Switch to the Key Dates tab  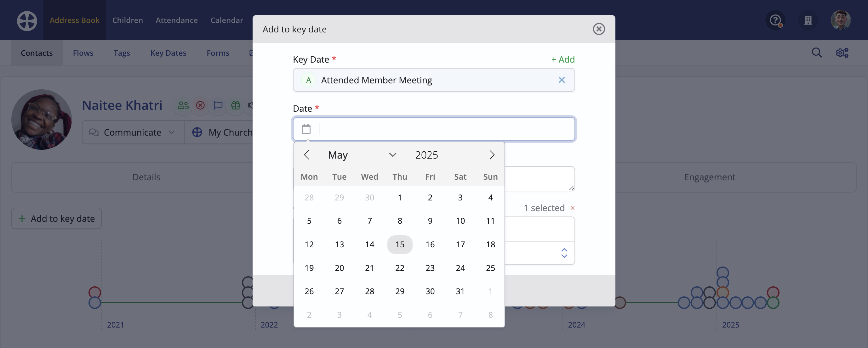tap(168, 53)
